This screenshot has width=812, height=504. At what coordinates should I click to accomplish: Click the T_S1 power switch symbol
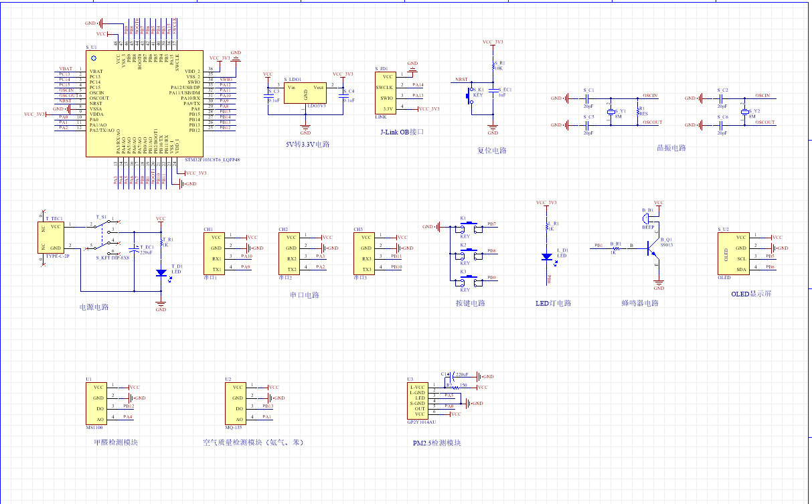104,235
